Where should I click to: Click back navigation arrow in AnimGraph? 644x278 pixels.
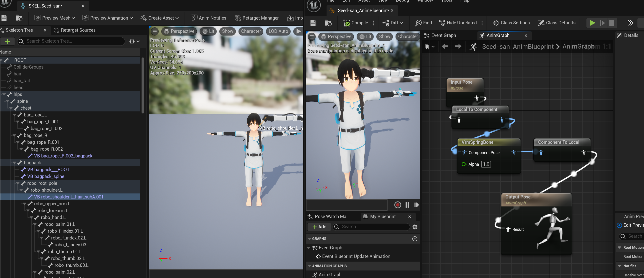click(x=445, y=46)
